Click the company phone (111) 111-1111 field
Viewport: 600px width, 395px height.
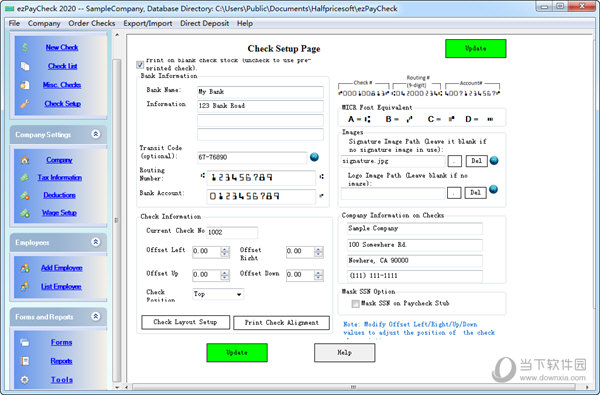pos(415,276)
